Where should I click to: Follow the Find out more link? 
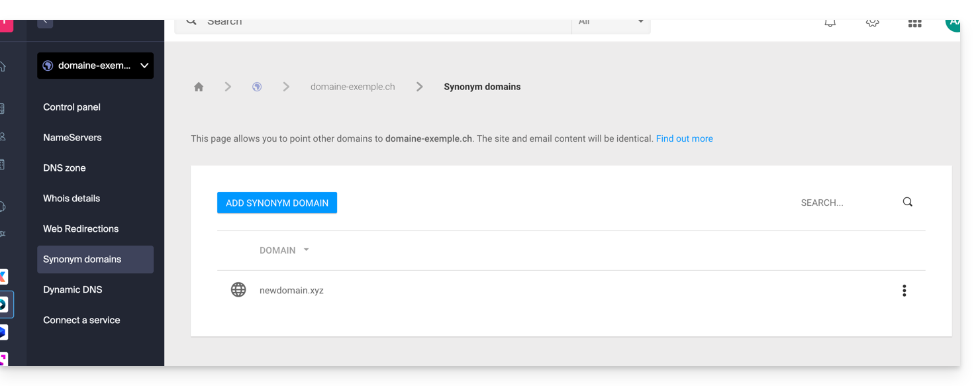(684, 139)
